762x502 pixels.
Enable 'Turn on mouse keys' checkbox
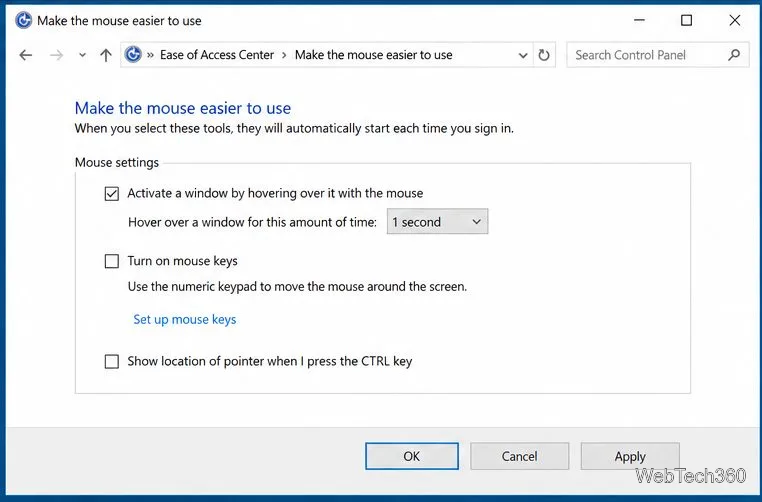112,261
